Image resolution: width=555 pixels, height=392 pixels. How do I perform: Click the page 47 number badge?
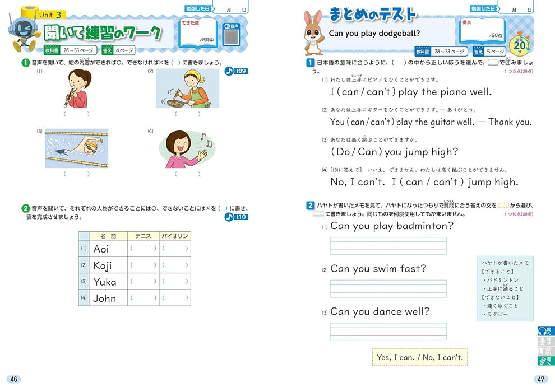click(540, 379)
